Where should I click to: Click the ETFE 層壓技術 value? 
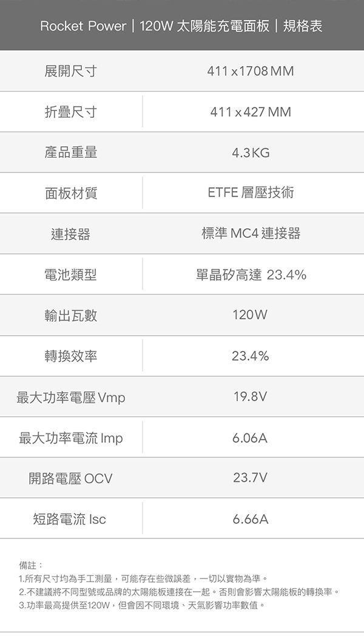(251, 192)
